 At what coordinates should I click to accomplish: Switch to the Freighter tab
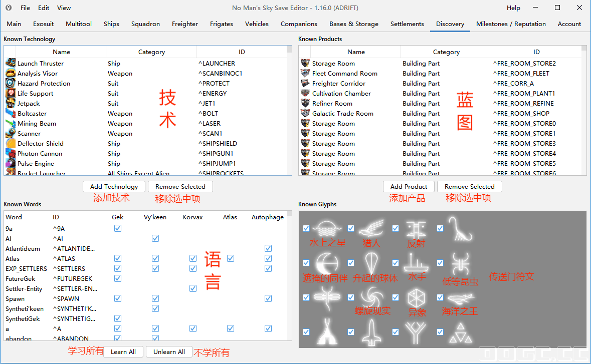pyautogui.click(x=184, y=24)
